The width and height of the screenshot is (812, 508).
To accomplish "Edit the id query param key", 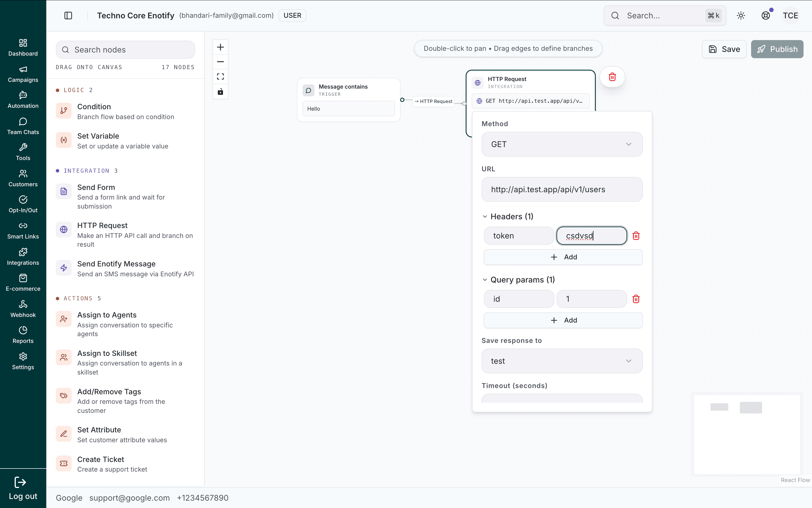I will coord(519,299).
